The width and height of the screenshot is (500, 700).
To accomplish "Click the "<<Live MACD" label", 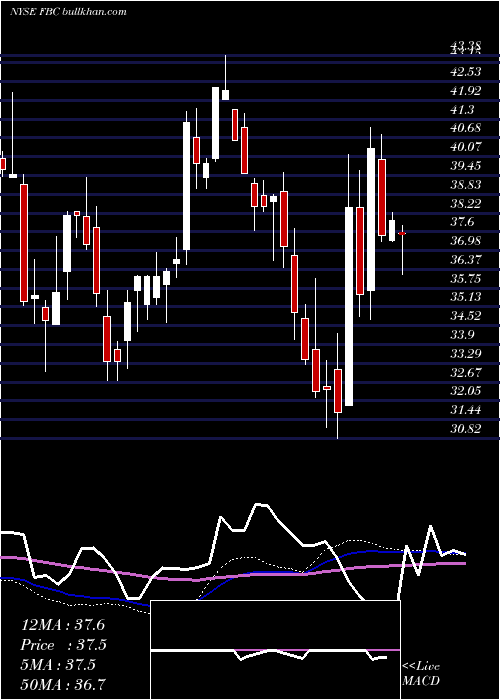I will [421, 673].
